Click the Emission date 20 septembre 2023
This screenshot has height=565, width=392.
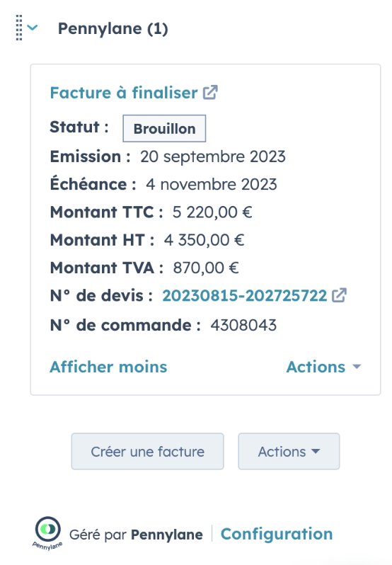213,156
